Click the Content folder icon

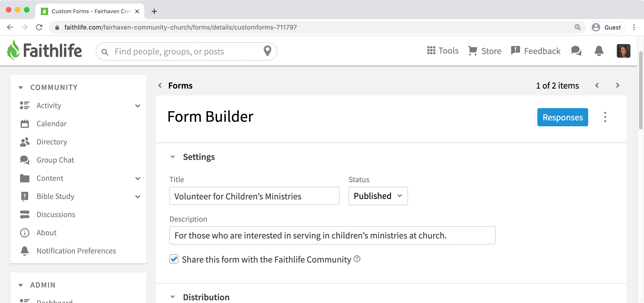(25, 178)
